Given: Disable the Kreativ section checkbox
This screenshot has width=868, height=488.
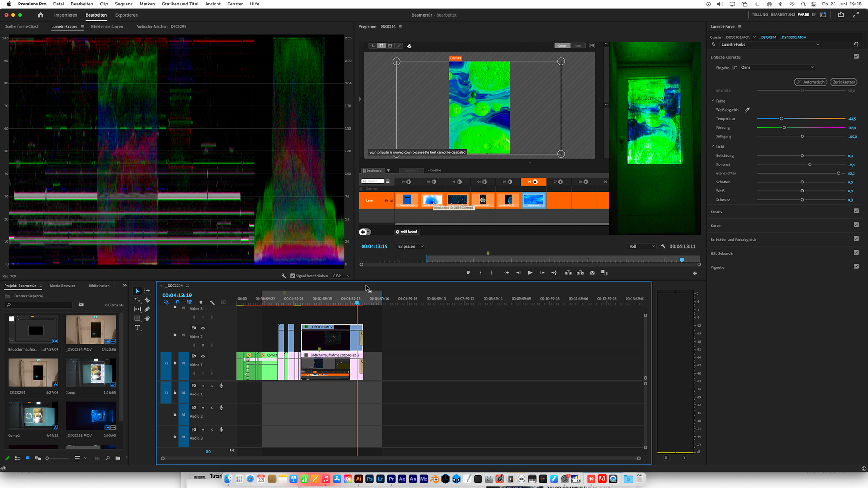Looking at the screenshot, I should [x=856, y=211].
